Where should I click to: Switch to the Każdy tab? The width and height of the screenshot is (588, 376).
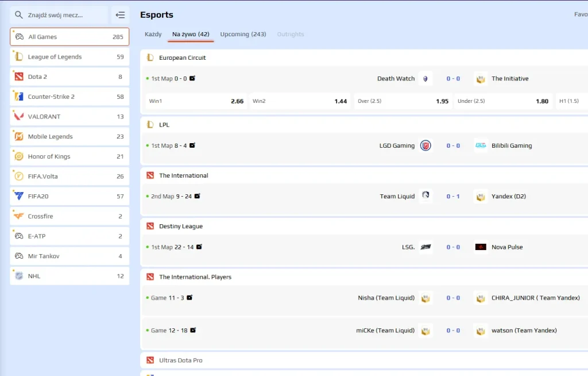tap(153, 34)
